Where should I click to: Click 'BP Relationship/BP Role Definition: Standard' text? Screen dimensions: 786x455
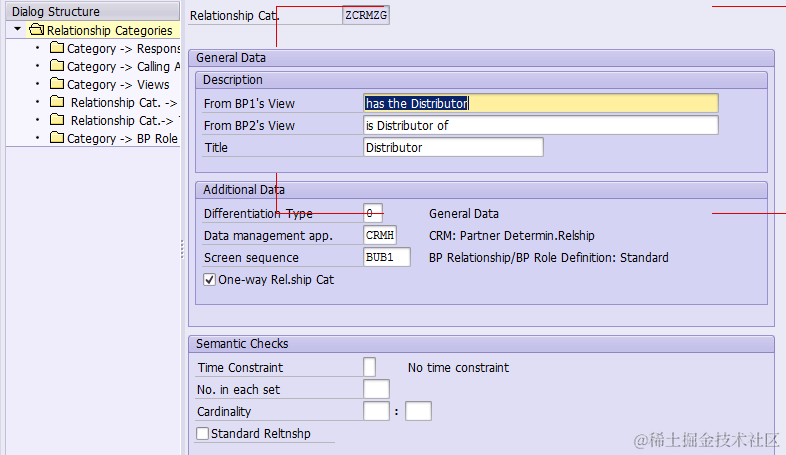(x=548, y=258)
